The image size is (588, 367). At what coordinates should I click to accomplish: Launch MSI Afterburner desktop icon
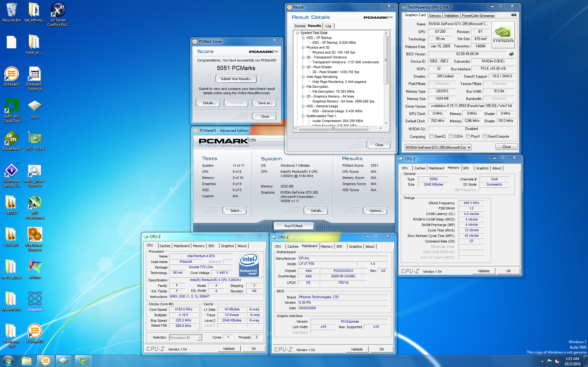[x=35, y=207]
